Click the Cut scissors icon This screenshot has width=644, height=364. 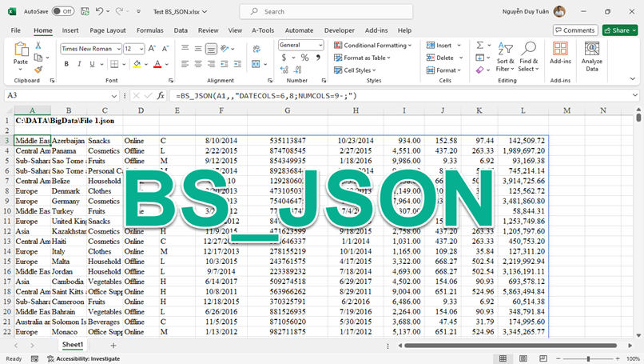pos(38,46)
